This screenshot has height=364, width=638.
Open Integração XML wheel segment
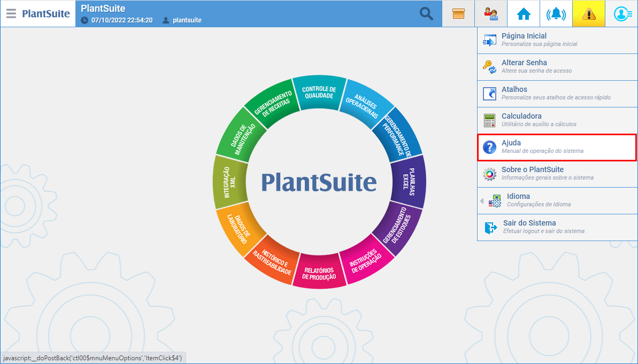pos(230,182)
